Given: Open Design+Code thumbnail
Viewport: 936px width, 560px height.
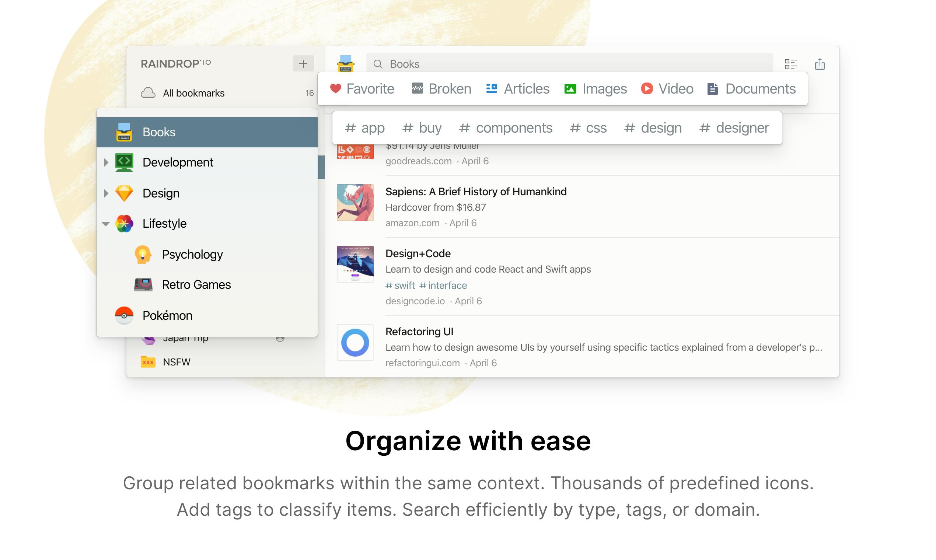Looking at the screenshot, I should click(355, 264).
